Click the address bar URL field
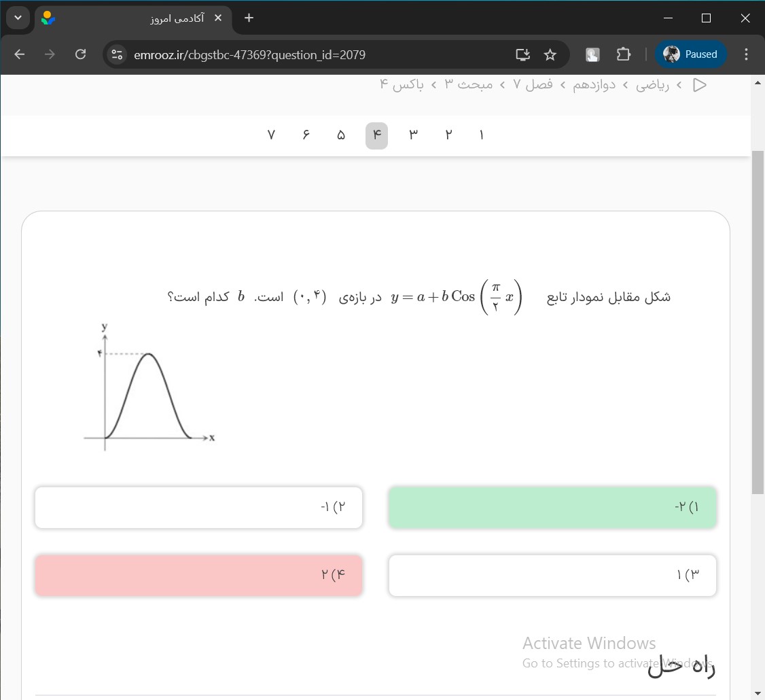The height and width of the screenshot is (700, 765). coord(306,54)
